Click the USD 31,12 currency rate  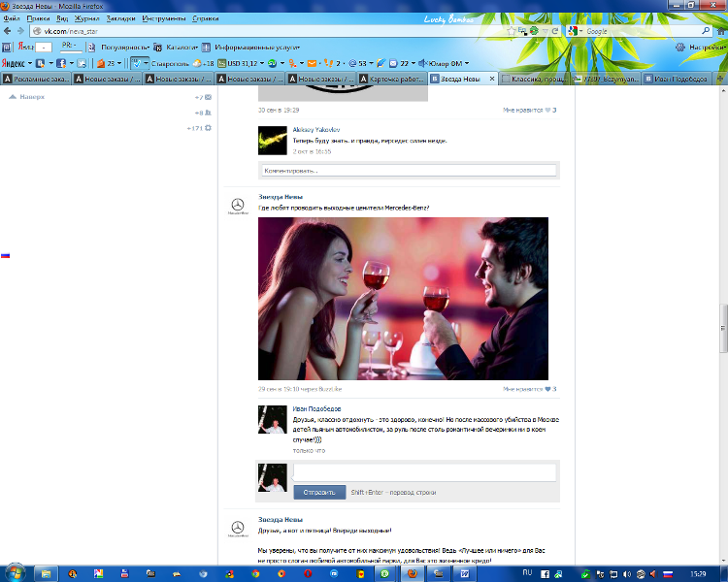tap(238, 63)
